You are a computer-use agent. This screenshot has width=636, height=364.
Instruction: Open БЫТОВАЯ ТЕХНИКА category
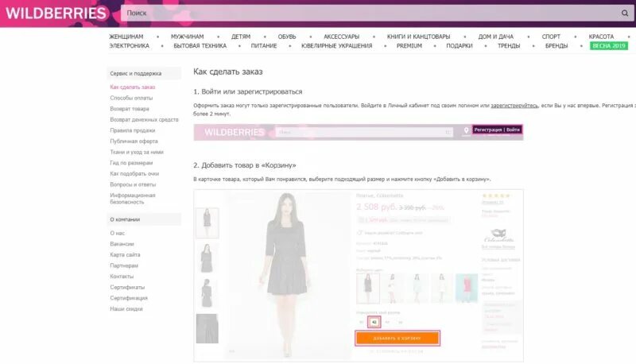pos(200,46)
